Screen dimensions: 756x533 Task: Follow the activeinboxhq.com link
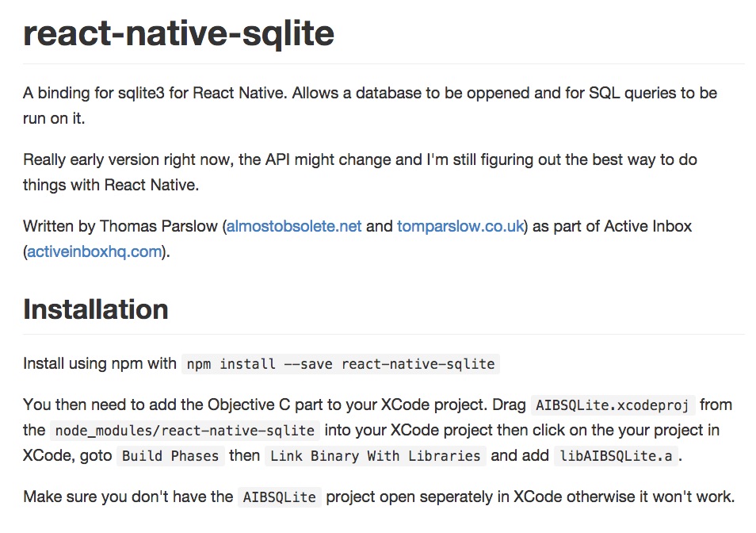click(94, 252)
